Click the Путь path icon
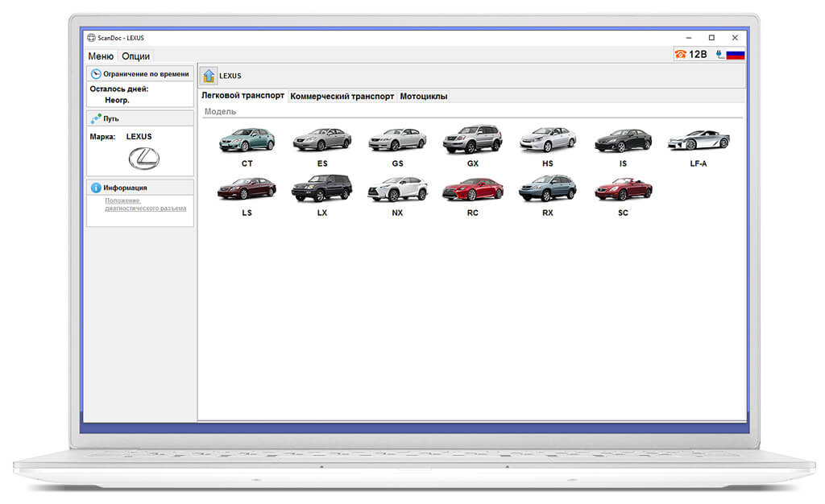 click(x=96, y=119)
